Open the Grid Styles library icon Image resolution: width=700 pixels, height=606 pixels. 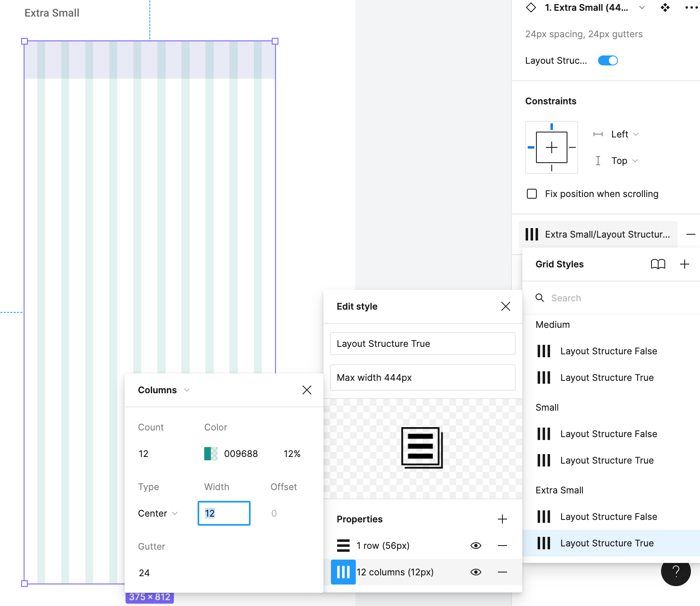point(659,264)
